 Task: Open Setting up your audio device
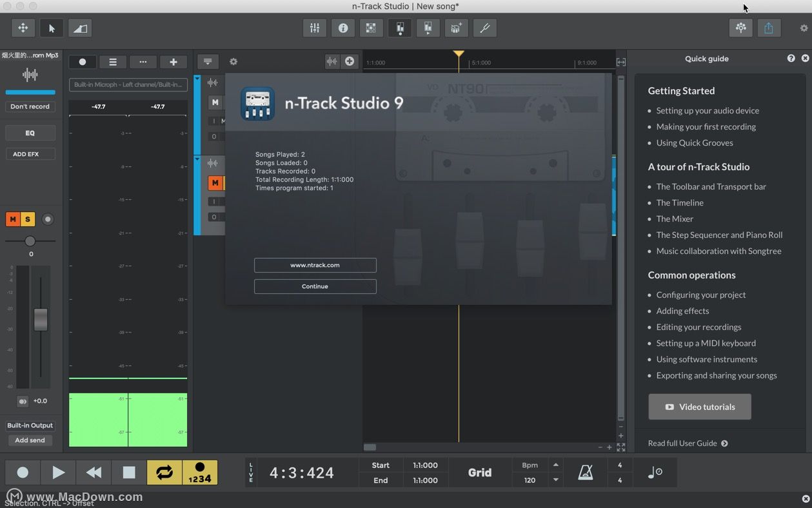coord(708,110)
